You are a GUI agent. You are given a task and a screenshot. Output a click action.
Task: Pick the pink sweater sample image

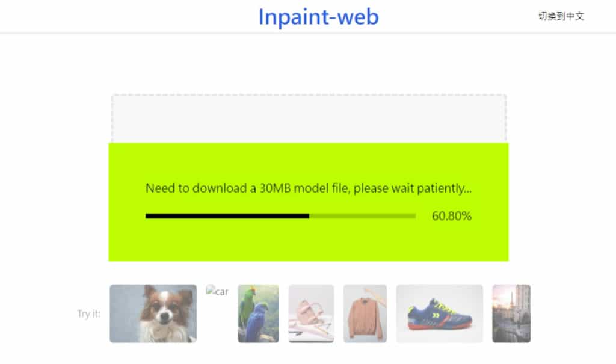tap(365, 313)
